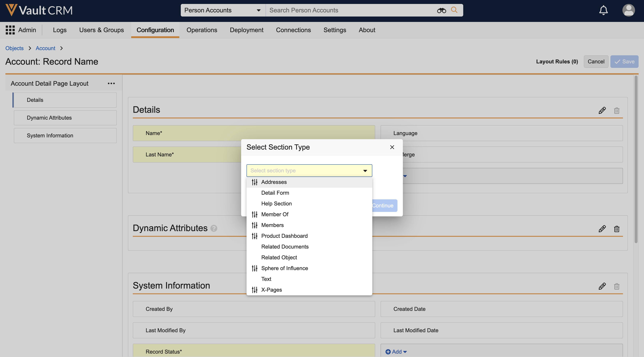The width and height of the screenshot is (644, 357).
Task: Open the Add dropdown next to Record Status
Action: tap(396, 351)
